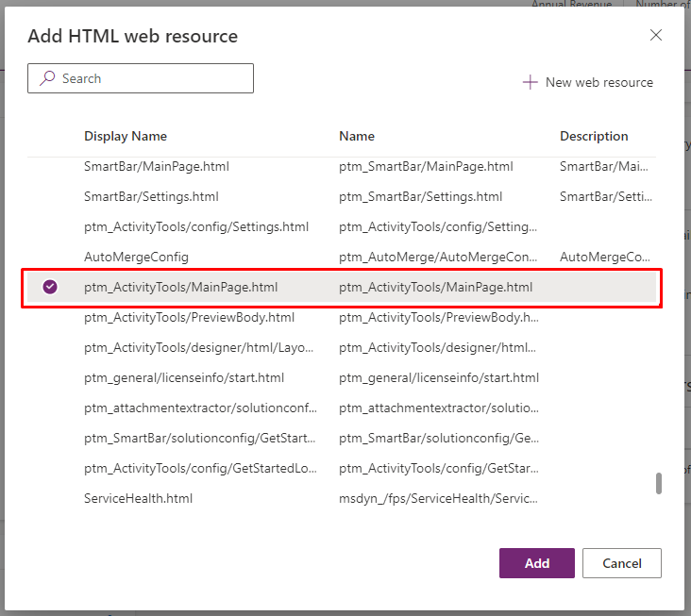Select the ServiceHealth.html row
Screen dimensions: 691x616
pos(342,498)
